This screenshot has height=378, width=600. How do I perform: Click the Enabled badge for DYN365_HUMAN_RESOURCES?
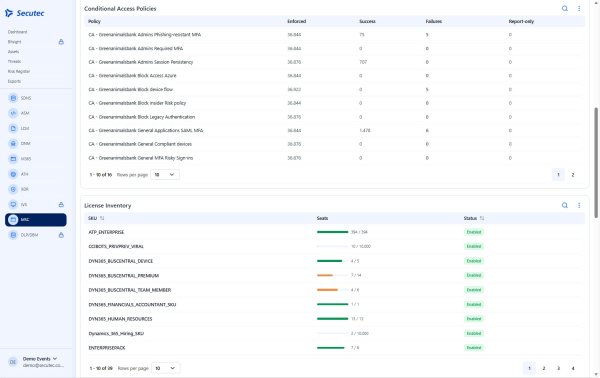click(474, 319)
